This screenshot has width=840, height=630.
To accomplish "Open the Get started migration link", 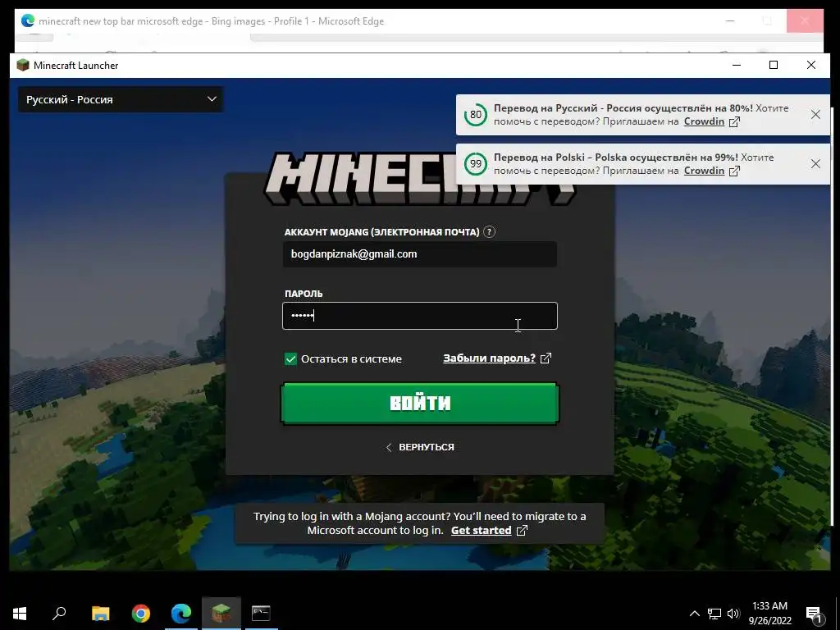I will click(x=481, y=531).
